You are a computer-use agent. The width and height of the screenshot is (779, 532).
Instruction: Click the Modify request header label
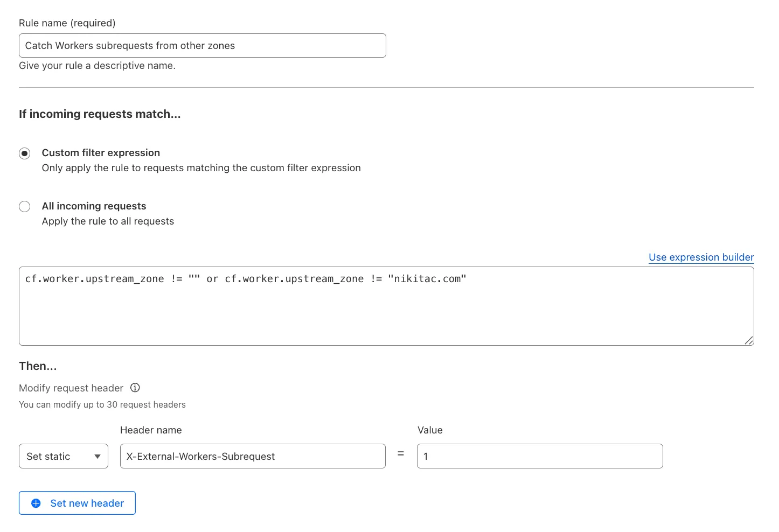point(71,388)
